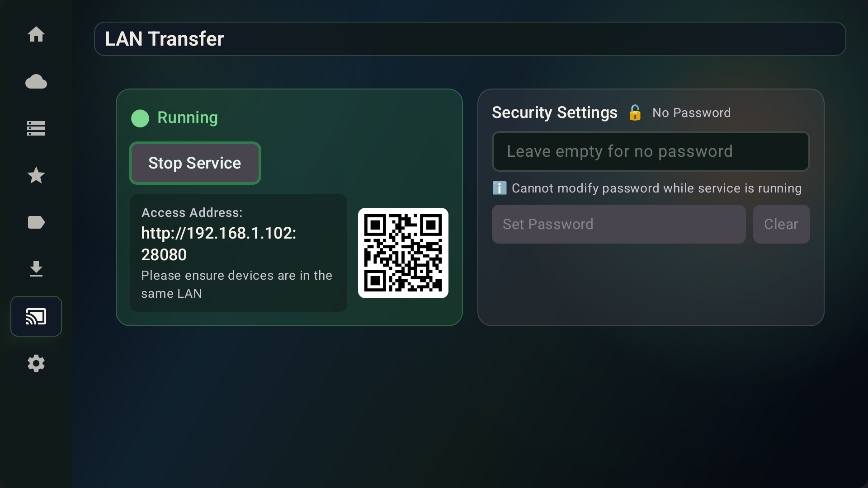
Task: Click the green Running status dot
Action: [x=140, y=118]
